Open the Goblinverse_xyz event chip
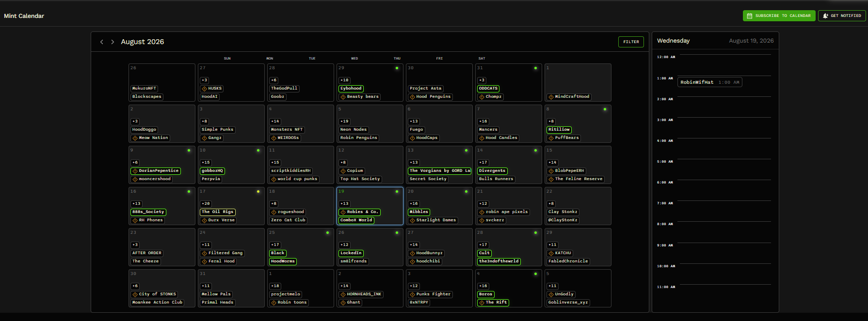 pyautogui.click(x=568, y=303)
